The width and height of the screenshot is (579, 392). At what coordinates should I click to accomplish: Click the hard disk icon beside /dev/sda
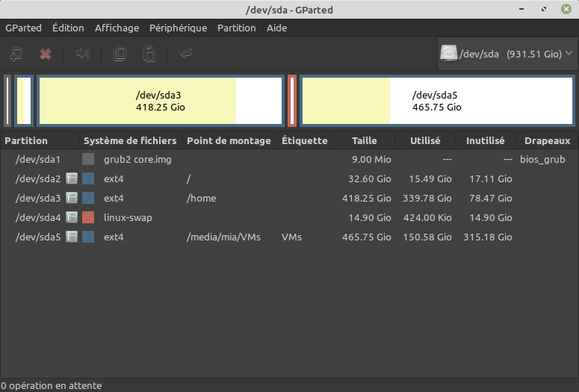click(x=449, y=54)
